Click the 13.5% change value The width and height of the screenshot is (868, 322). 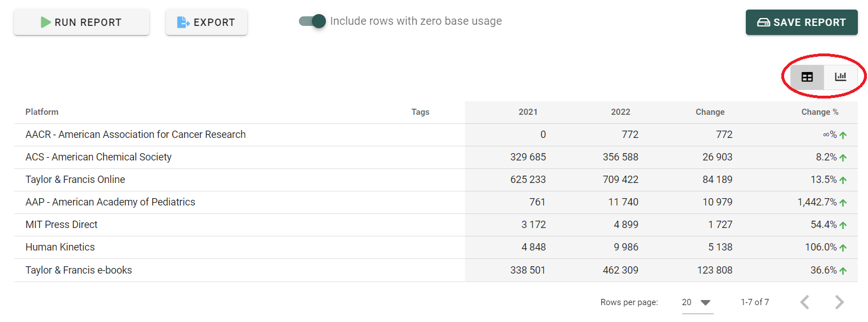[824, 180]
